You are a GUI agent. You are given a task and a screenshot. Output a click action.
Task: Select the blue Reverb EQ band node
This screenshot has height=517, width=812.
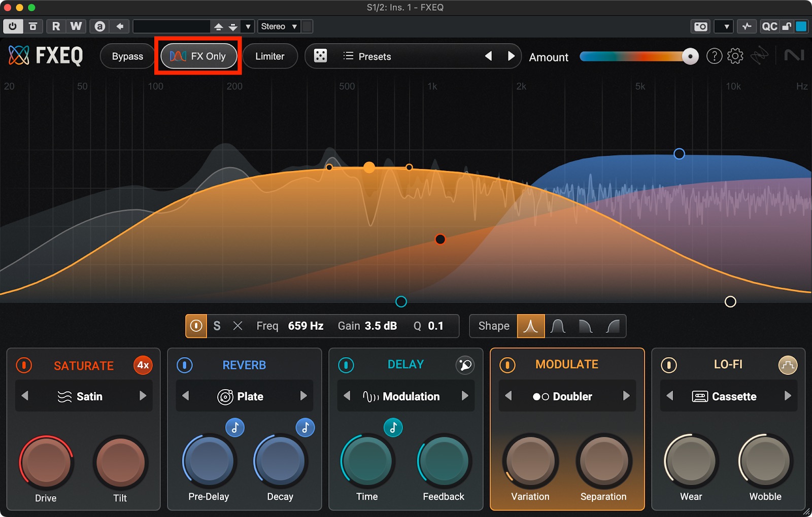click(679, 154)
